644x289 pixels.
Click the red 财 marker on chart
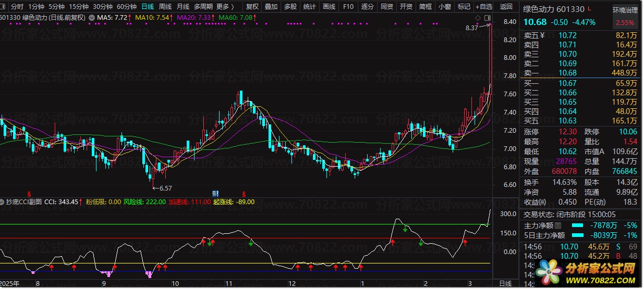point(215,193)
